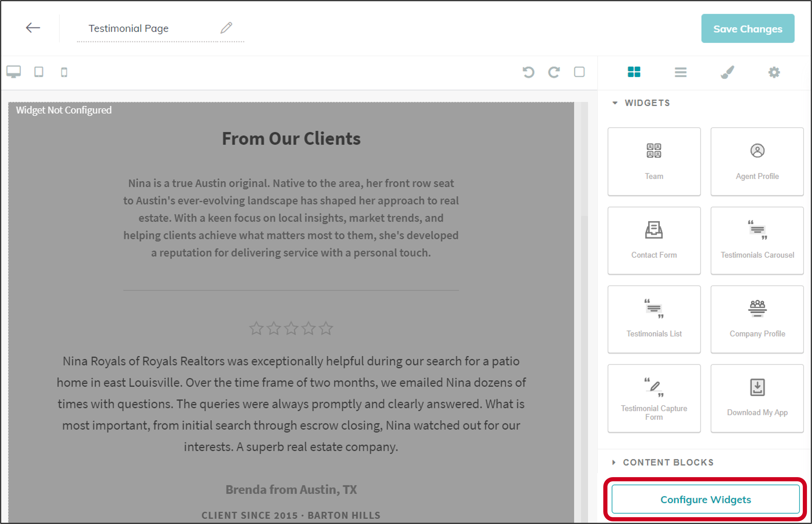Select the Company Profile widget

(x=757, y=319)
